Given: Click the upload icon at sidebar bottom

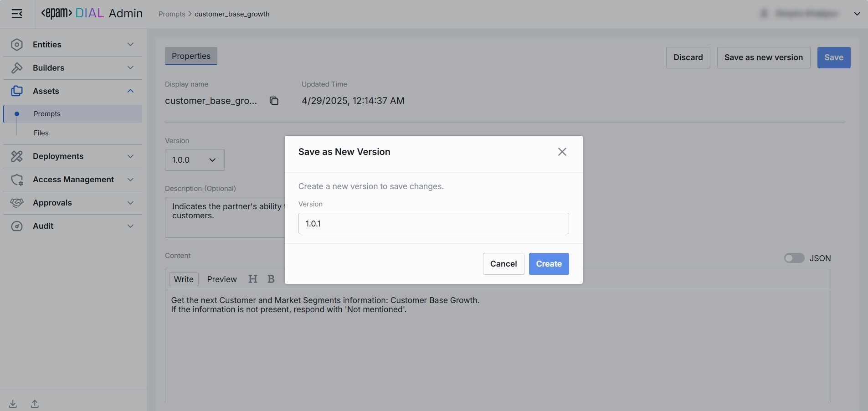Looking at the screenshot, I should coord(35,404).
